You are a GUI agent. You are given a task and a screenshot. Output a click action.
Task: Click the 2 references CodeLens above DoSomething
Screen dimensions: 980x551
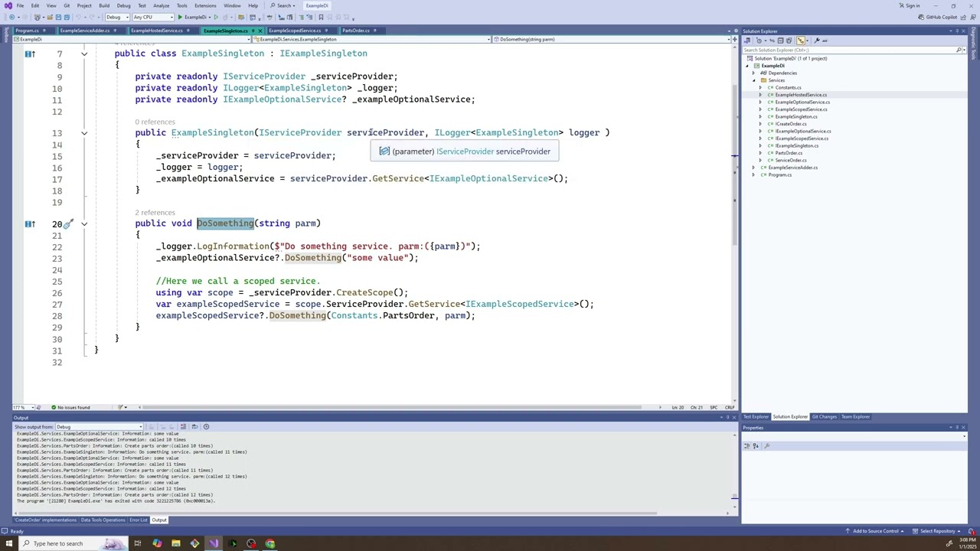[155, 213]
